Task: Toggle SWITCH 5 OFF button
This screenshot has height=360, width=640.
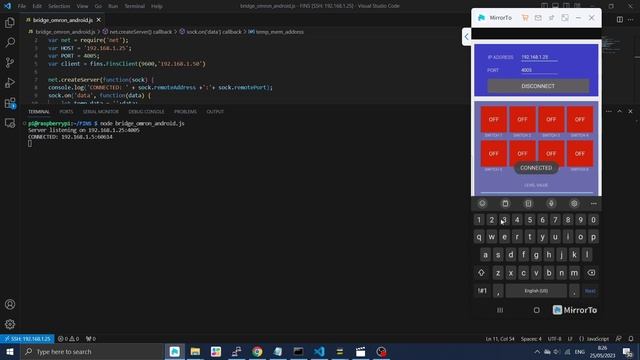Action: (x=493, y=153)
